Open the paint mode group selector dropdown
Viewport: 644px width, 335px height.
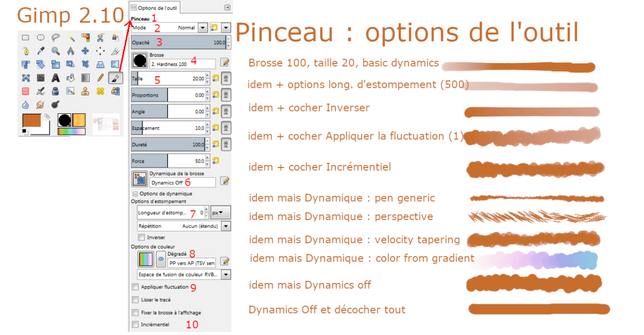click(226, 27)
